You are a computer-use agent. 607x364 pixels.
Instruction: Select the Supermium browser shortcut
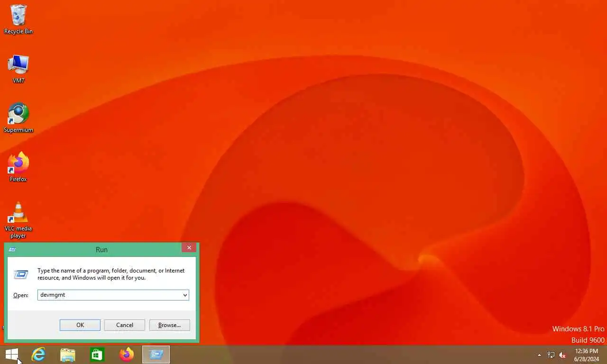pyautogui.click(x=18, y=118)
